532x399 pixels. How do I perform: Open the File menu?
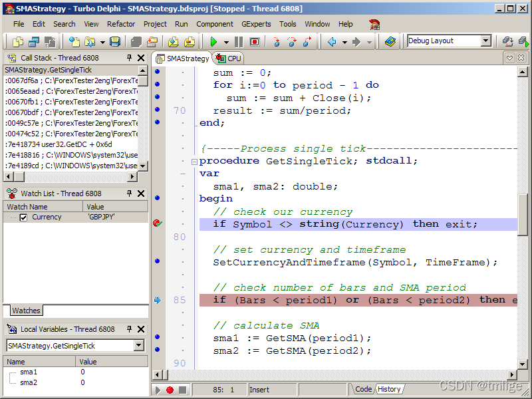[19, 24]
